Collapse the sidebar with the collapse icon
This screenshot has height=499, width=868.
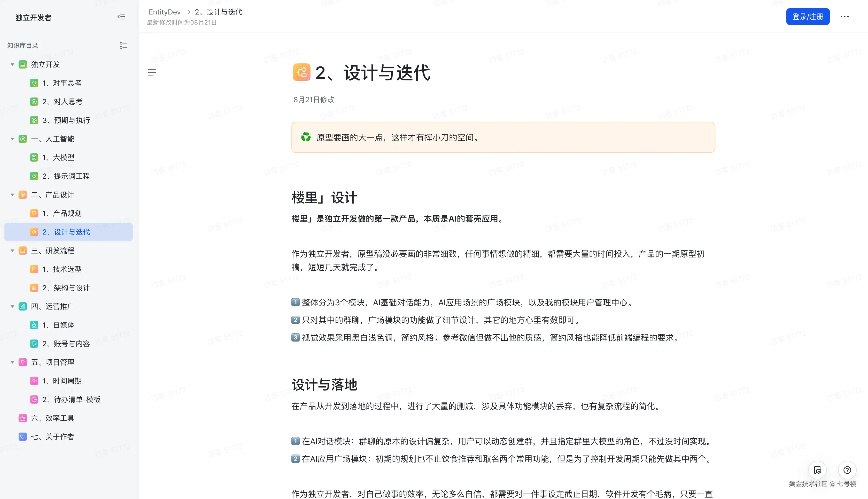(x=122, y=17)
